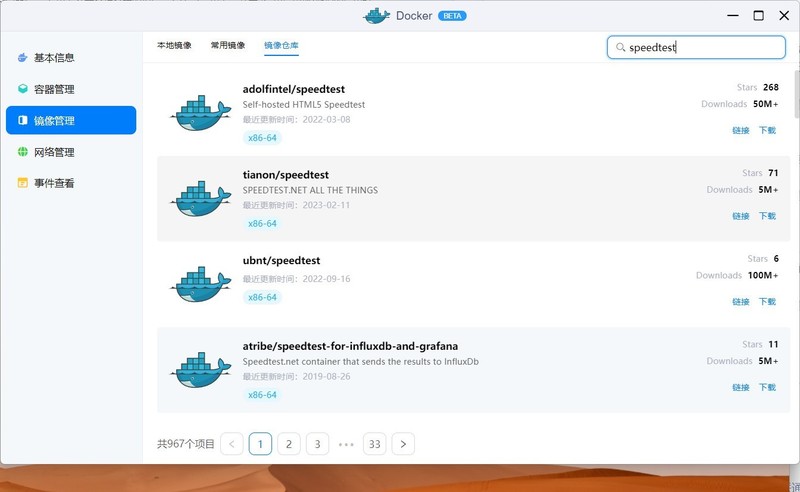Open 链接 for tianon/speedtest

click(x=741, y=216)
